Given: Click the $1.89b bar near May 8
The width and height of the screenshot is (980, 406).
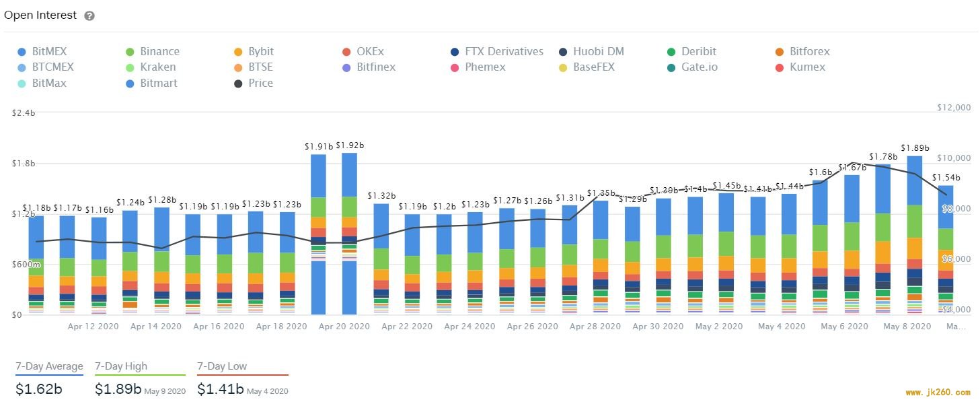Looking at the screenshot, I should (915, 235).
